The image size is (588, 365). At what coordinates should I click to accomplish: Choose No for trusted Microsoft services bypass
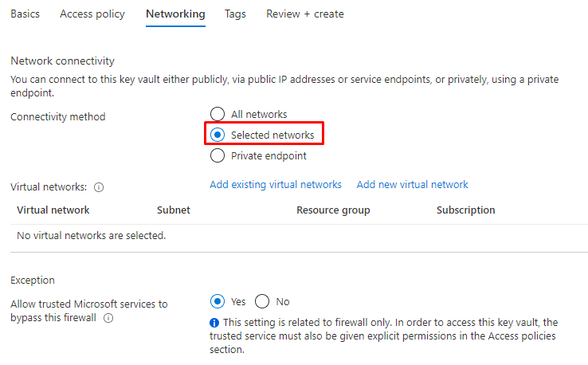[x=262, y=301]
